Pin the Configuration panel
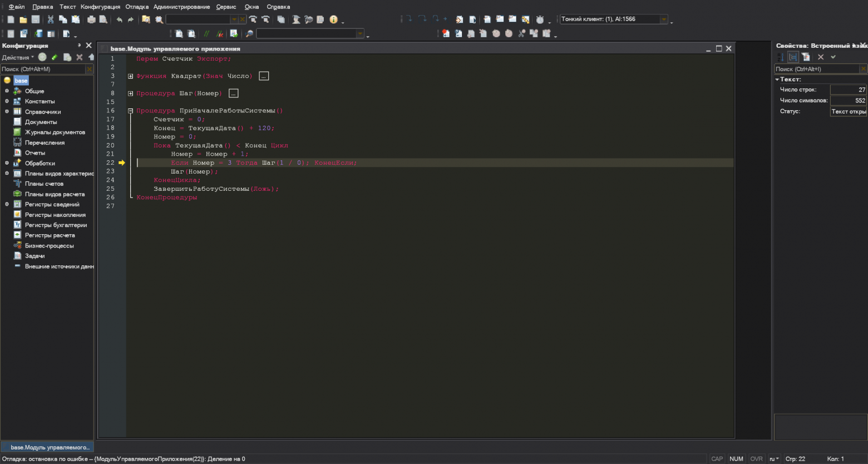Screen dimensions: 868x464 point(80,45)
